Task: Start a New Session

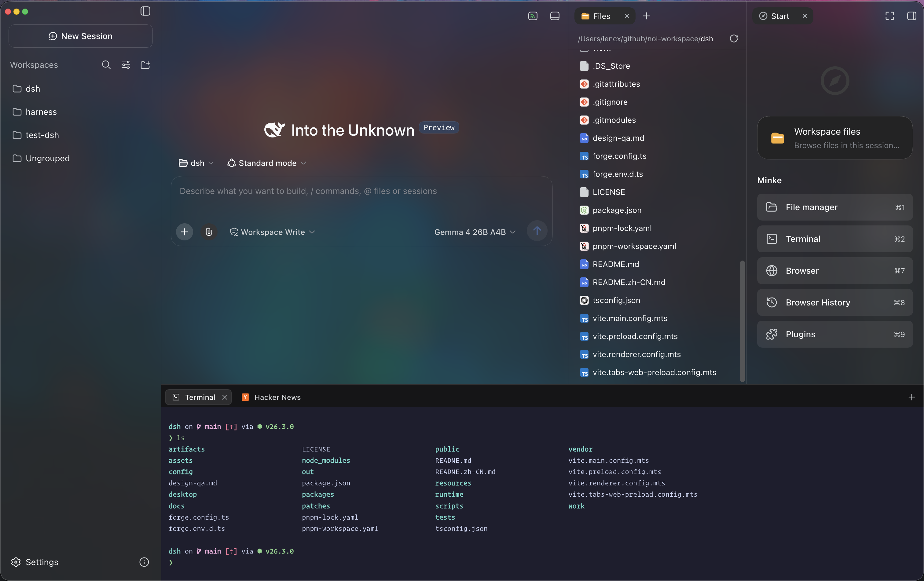Action: click(x=81, y=36)
